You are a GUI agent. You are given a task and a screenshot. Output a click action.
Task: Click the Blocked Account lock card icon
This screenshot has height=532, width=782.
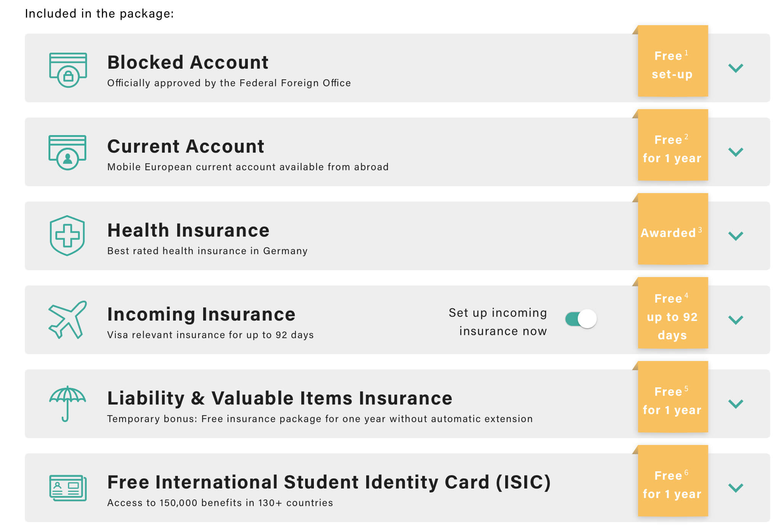click(x=68, y=70)
